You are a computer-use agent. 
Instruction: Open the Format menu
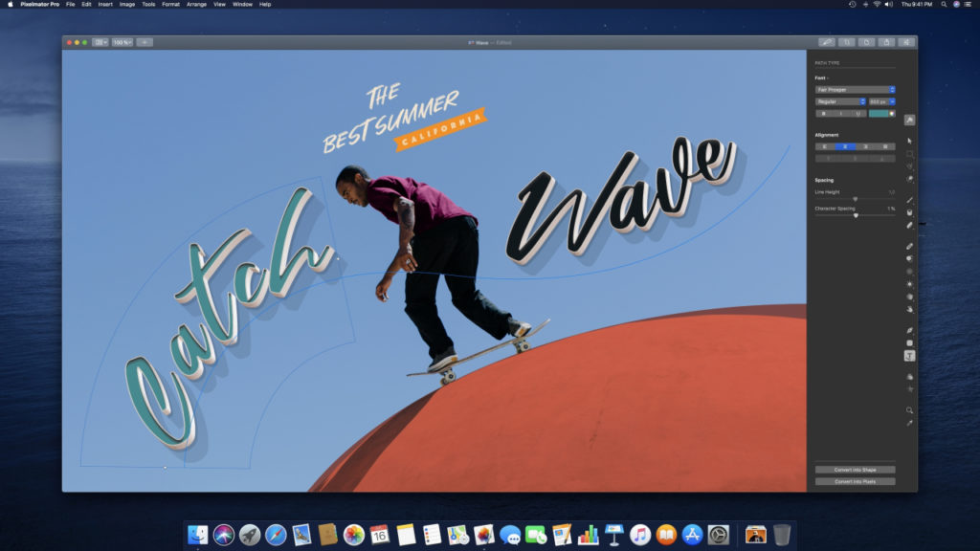pyautogui.click(x=170, y=5)
